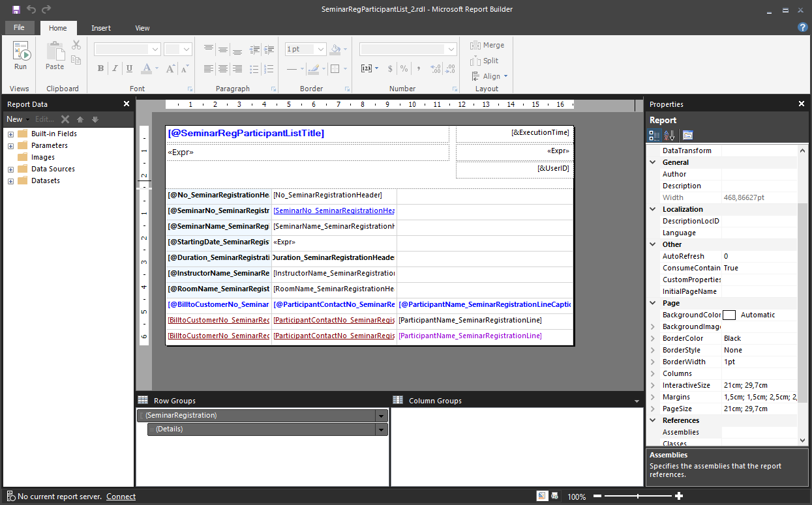Expand the Datasets tree node
Viewport: 812px width, 505px height.
tap(10, 181)
